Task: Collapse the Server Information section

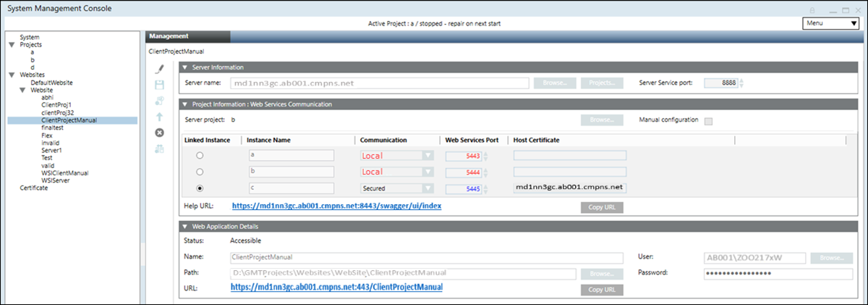Action: pyautogui.click(x=185, y=67)
